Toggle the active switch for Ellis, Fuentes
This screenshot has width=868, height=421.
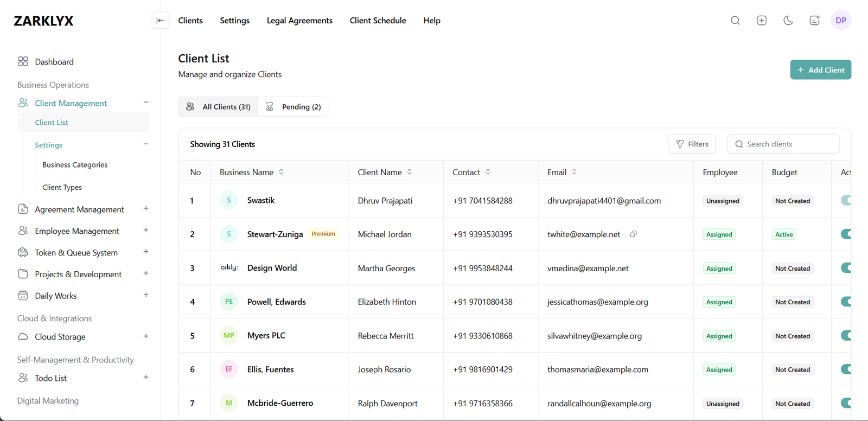[846, 369]
